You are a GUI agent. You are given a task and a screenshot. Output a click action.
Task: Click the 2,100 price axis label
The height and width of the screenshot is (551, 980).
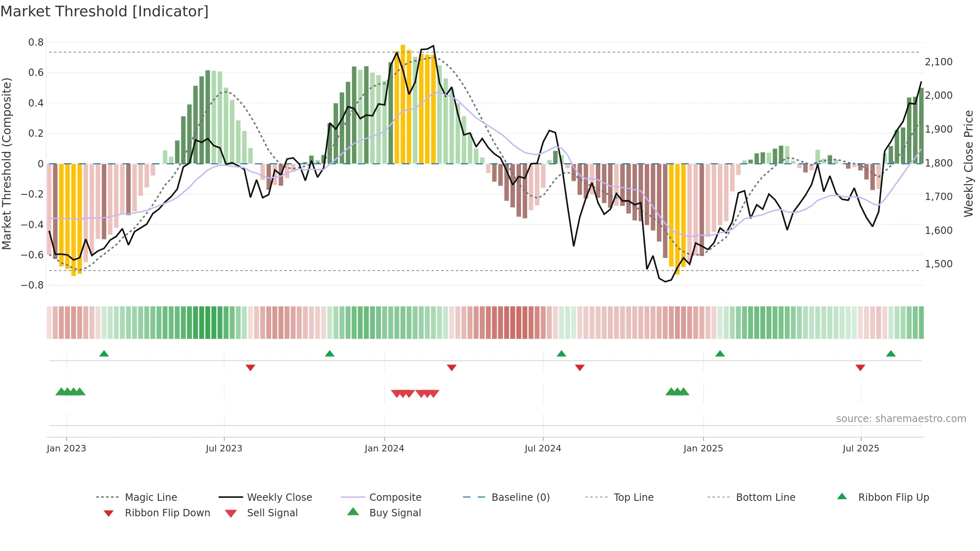[939, 62]
